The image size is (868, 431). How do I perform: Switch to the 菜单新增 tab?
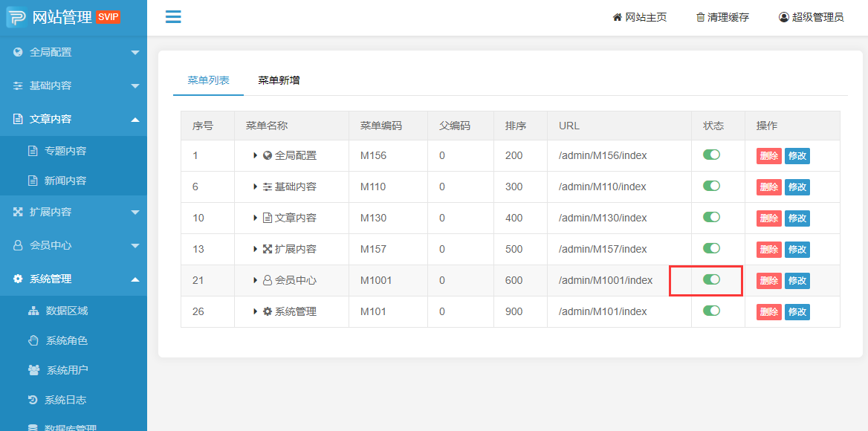click(279, 80)
